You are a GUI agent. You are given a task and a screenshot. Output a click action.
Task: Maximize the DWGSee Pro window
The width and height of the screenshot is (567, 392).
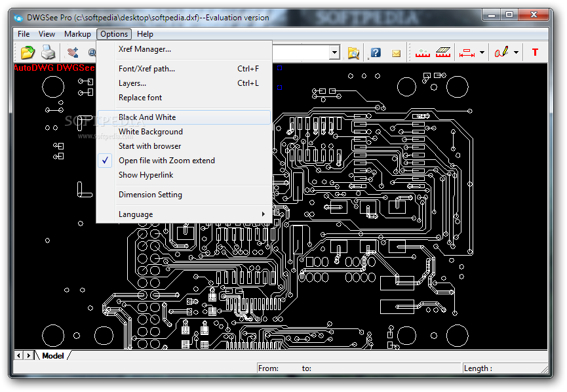coord(509,15)
